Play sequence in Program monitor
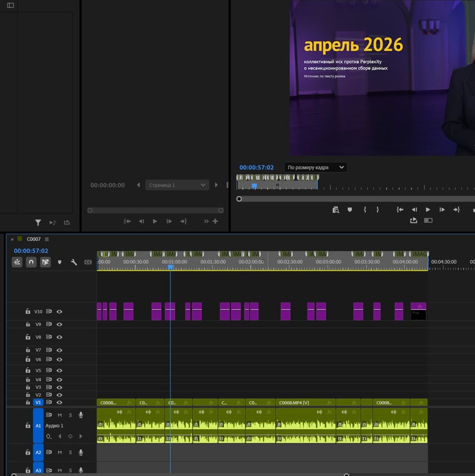Viewport: 475px width, 476px height. pos(428,210)
